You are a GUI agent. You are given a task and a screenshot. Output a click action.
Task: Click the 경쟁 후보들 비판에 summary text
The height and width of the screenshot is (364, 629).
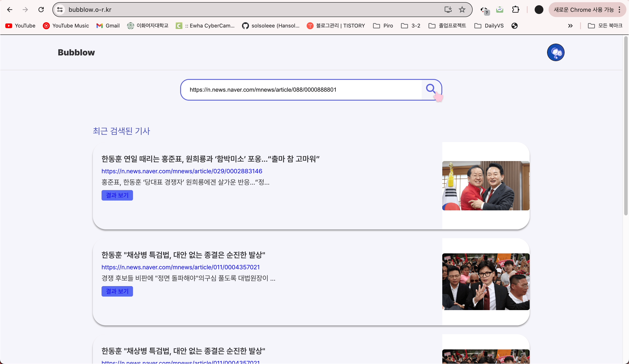click(188, 278)
